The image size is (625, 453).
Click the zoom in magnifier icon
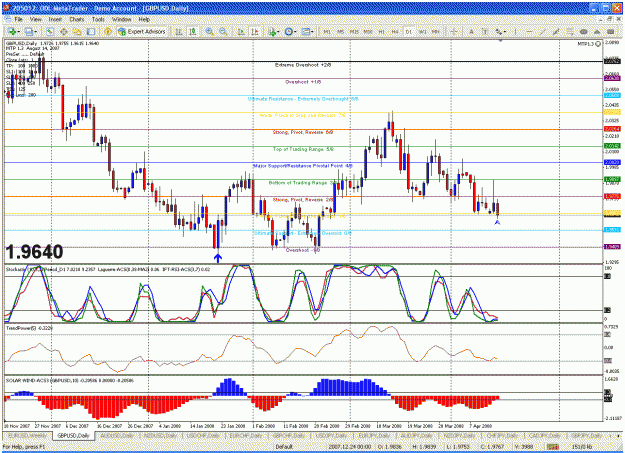point(209,32)
